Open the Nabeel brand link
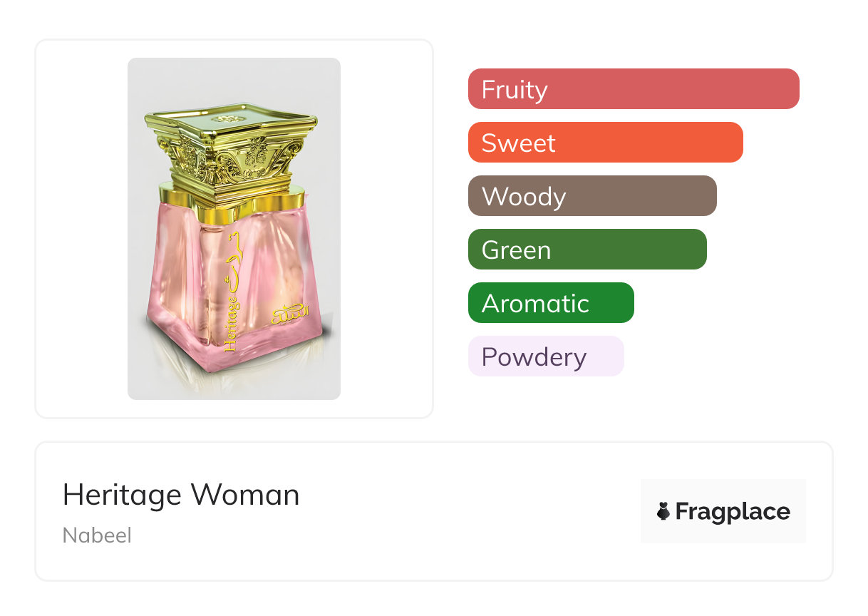The width and height of the screenshot is (868, 616). pyautogui.click(x=97, y=535)
